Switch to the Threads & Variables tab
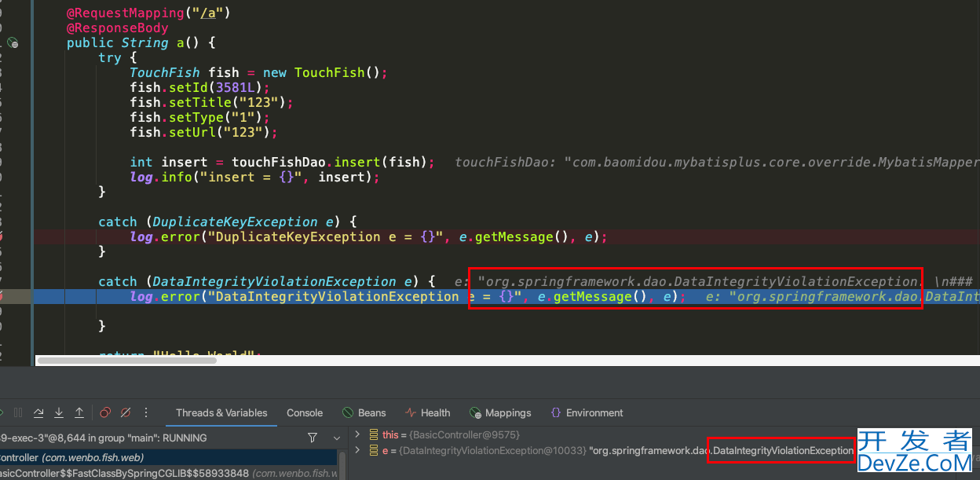The image size is (980, 480). click(221, 412)
